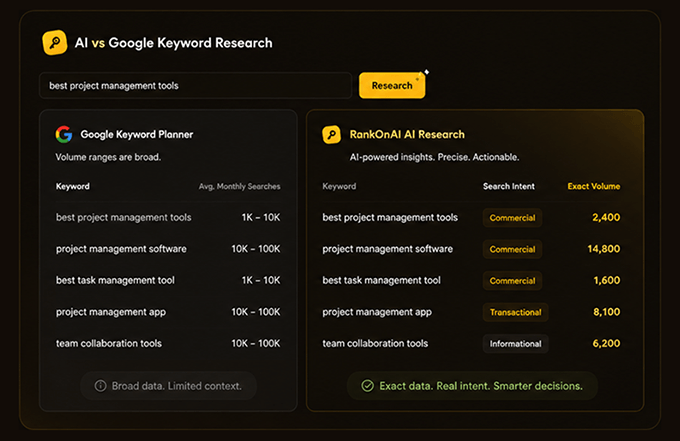680x441 pixels.
Task: Select 'team collaboration tools' in RankOnAI panel
Action: (375, 343)
